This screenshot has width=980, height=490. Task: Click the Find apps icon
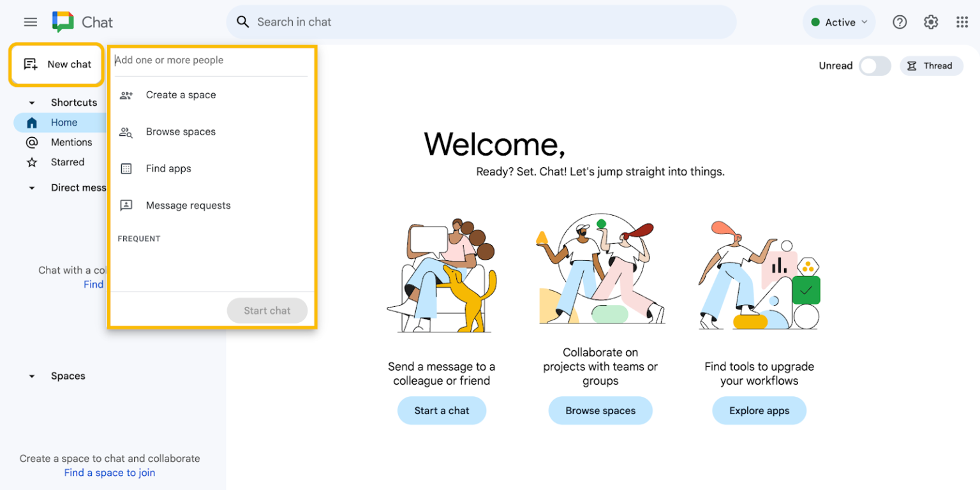126,168
